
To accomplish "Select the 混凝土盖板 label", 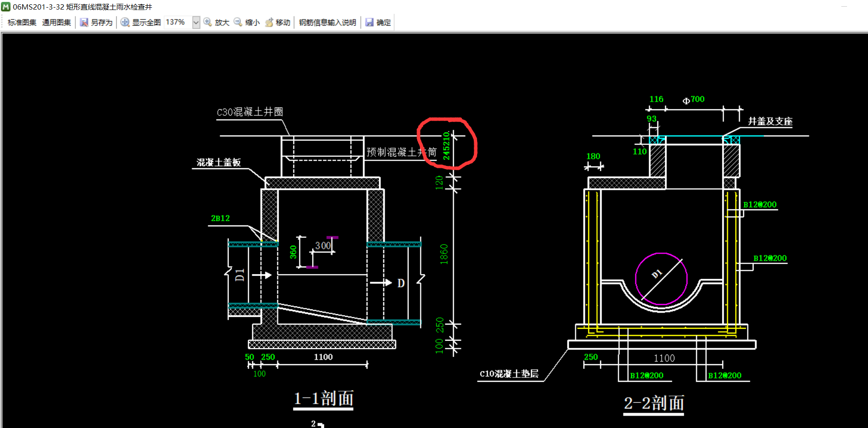I will 219,163.
